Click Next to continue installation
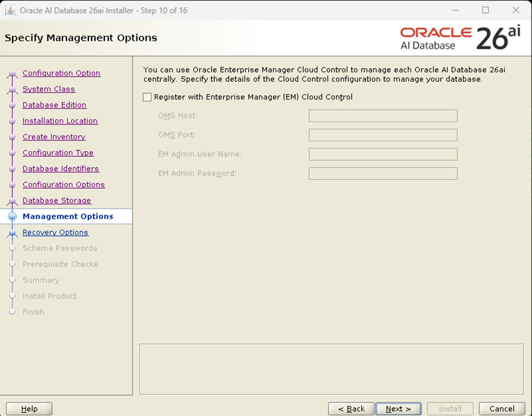Image resolution: width=532 pixels, height=416 pixels. point(398,408)
